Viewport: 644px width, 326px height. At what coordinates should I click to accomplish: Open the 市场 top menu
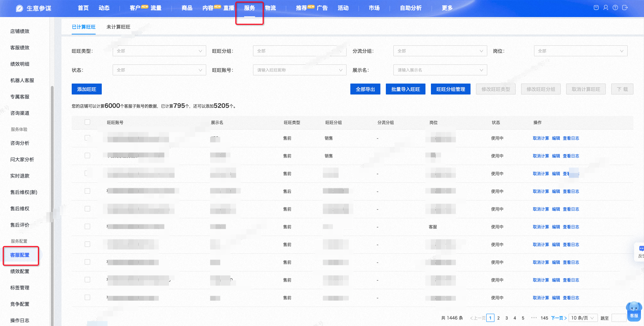[x=374, y=8]
